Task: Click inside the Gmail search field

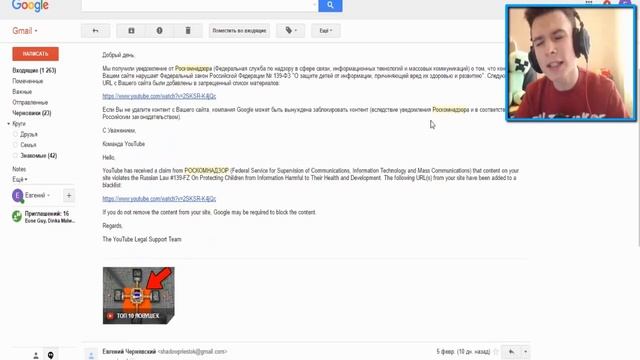Action: point(199,5)
